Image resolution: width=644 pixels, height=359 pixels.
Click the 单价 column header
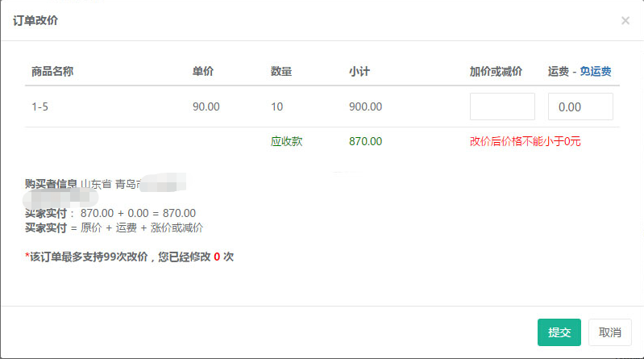point(203,71)
